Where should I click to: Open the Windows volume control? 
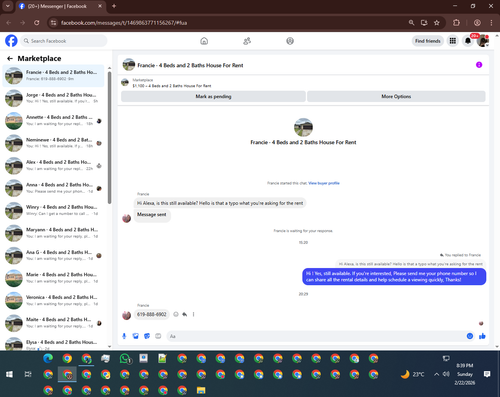tap(446, 374)
